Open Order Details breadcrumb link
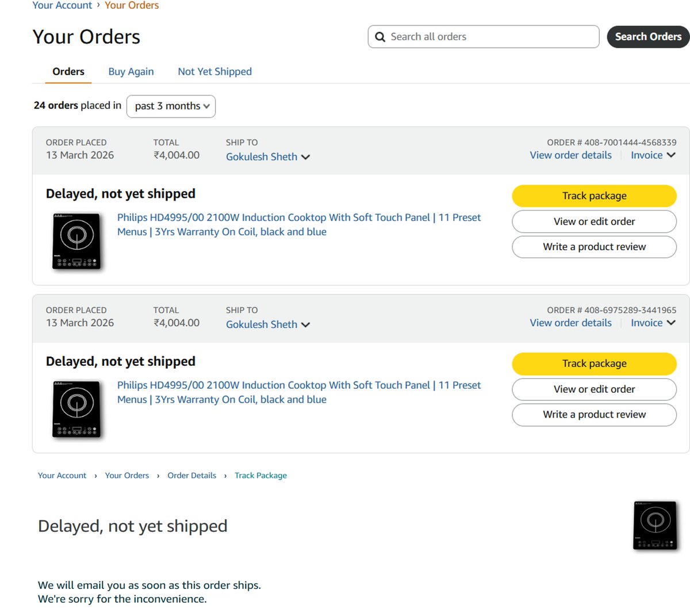 [192, 476]
